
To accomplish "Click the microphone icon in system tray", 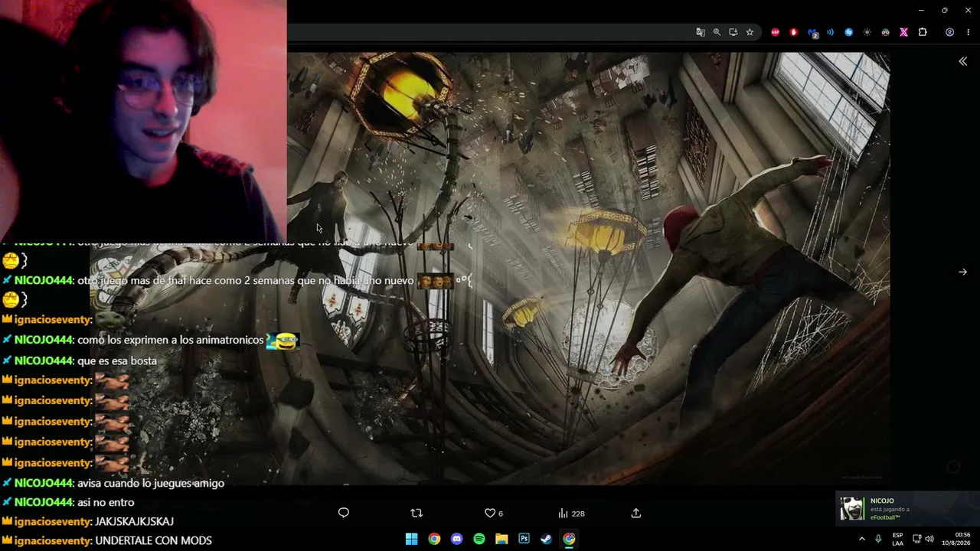I will [878, 539].
